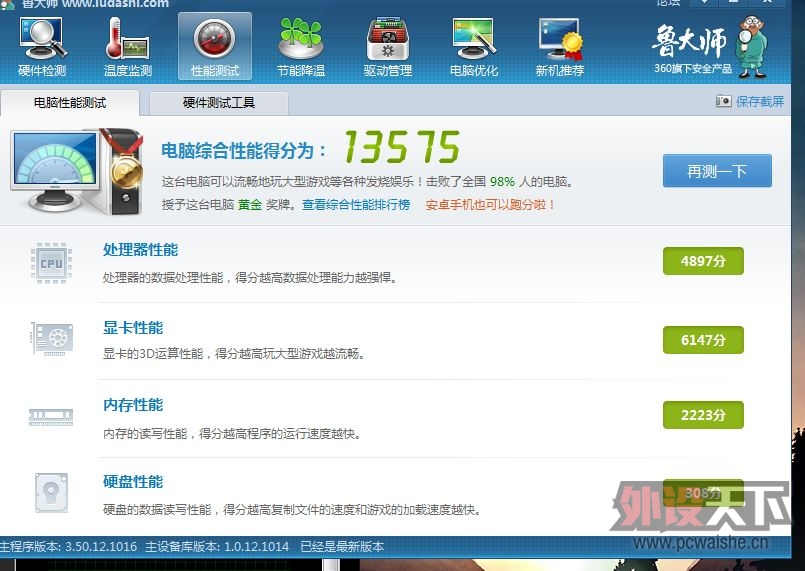Click the processor description line 处理器的数据处理性能
The image size is (805, 571).
click(250, 278)
